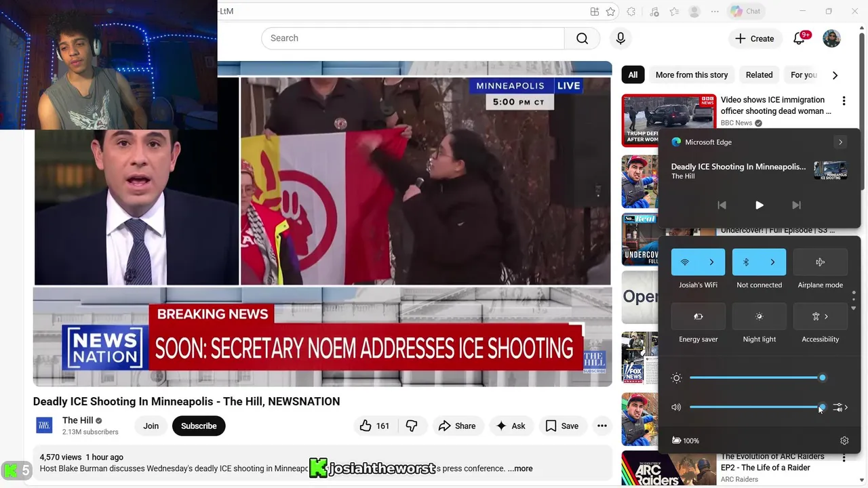Open The Hill channel logo
Screen dimensions: 868x488
(44, 426)
